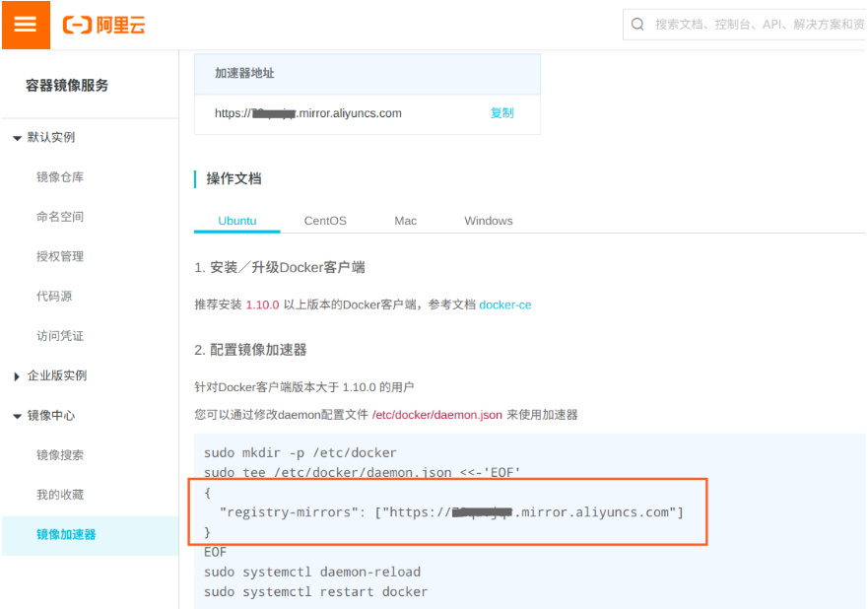The image size is (868, 609).
Task: Click the 操作文档 heading
Action: point(234,178)
